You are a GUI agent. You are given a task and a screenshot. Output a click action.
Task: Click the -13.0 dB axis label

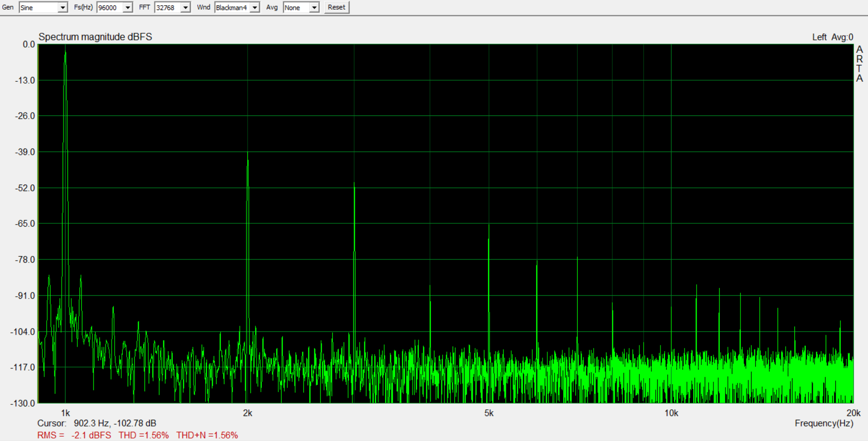[25, 80]
